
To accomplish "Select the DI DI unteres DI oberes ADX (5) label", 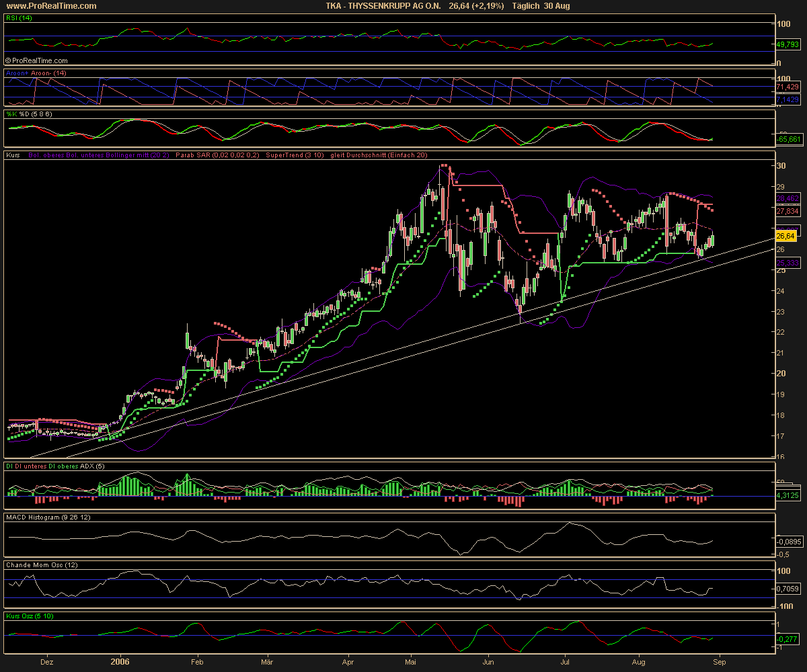I will point(55,466).
